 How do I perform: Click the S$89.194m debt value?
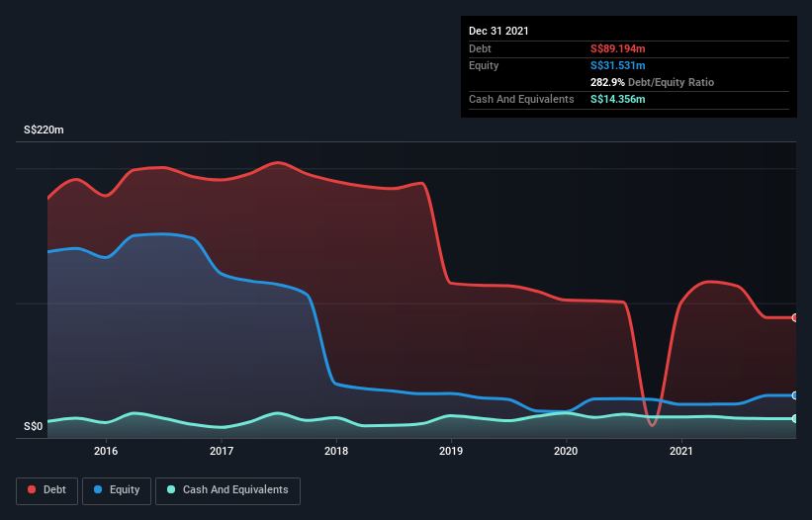tap(618, 48)
